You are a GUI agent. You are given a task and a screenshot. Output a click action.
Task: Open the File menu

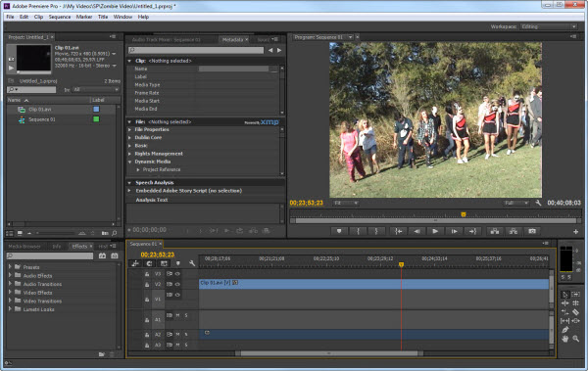pos(10,17)
